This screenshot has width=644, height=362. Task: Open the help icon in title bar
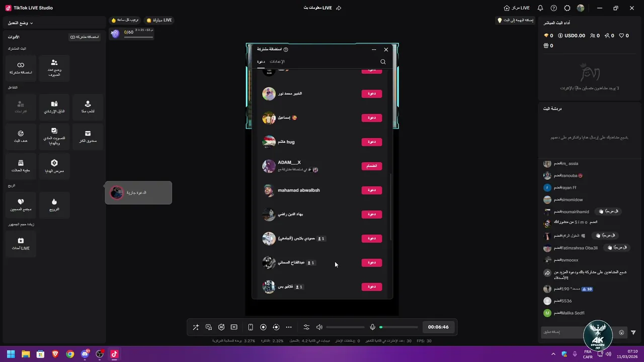[x=554, y=8]
